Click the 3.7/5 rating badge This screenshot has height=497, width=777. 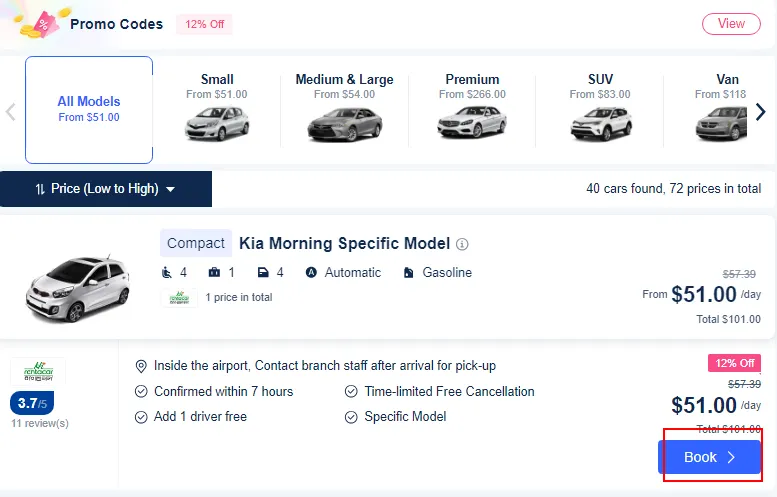(32, 403)
